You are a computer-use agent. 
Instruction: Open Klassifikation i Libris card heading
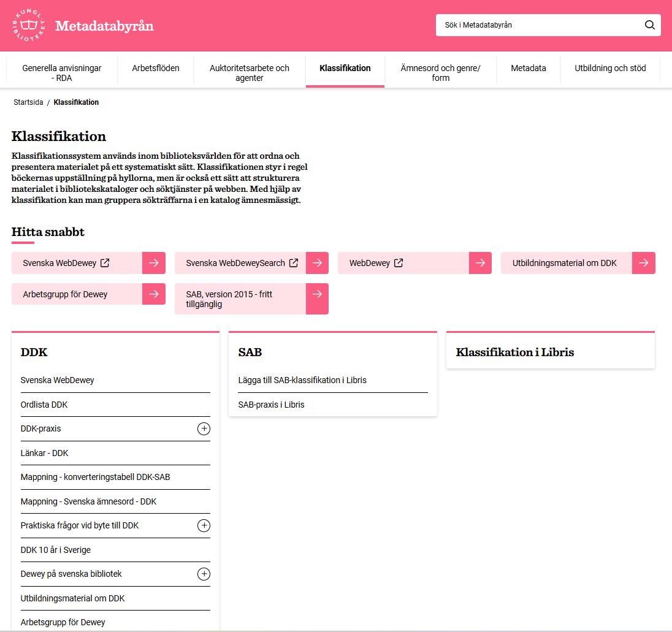click(515, 352)
